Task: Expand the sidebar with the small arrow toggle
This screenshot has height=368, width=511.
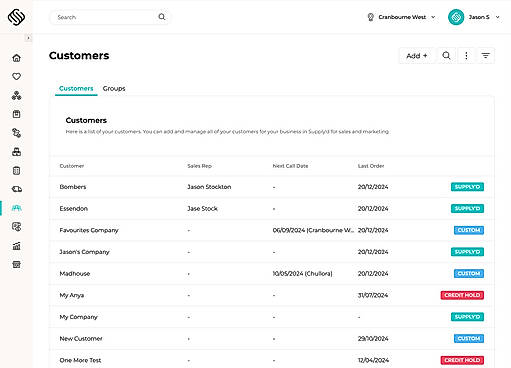Action: pos(28,38)
